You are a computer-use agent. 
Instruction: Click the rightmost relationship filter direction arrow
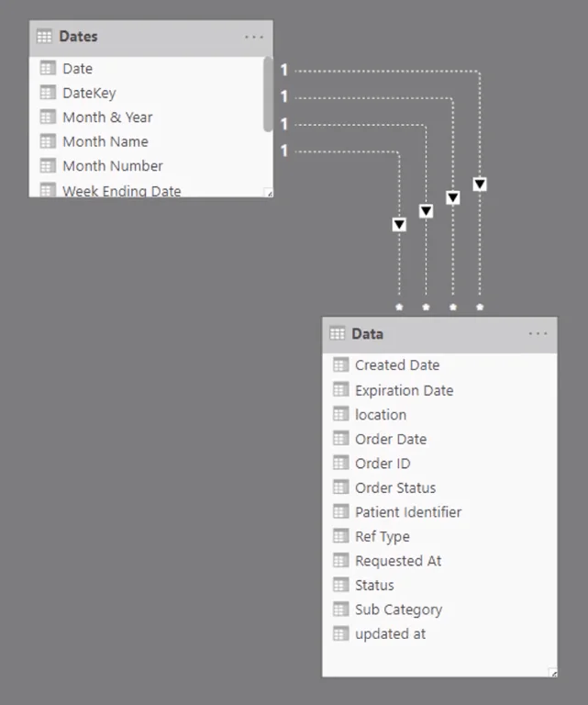tap(480, 185)
